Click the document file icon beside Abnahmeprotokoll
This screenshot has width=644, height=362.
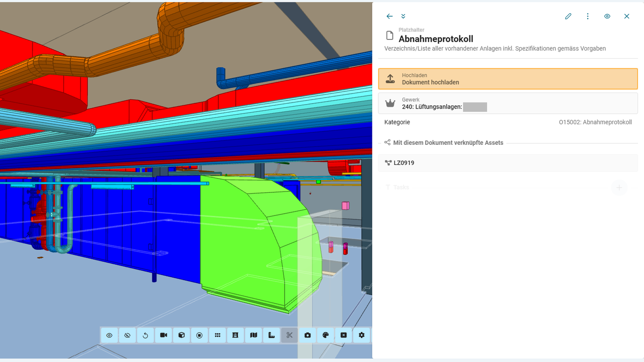pyautogui.click(x=390, y=35)
